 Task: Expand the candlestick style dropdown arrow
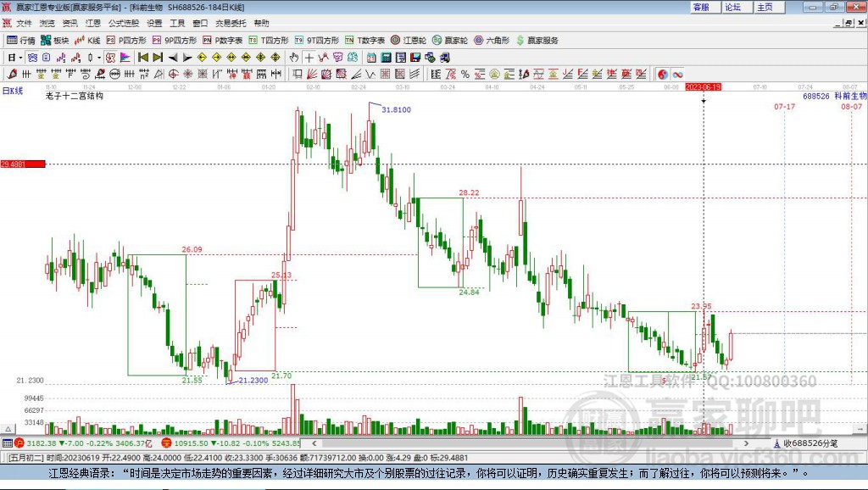[x=99, y=58]
